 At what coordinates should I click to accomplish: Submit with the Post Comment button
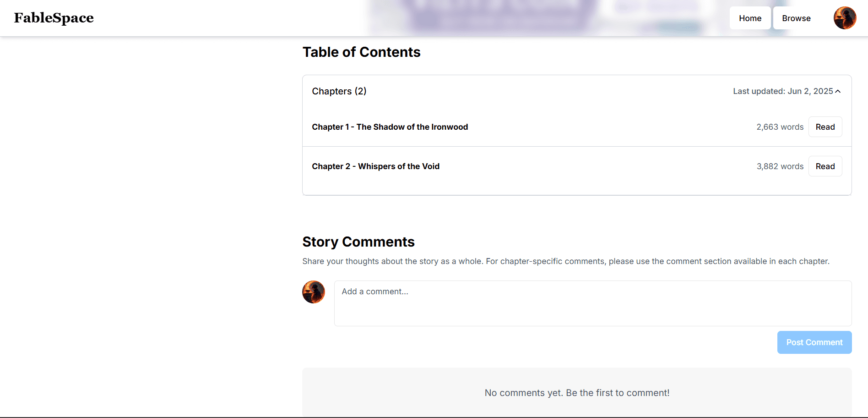click(x=814, y=342)
